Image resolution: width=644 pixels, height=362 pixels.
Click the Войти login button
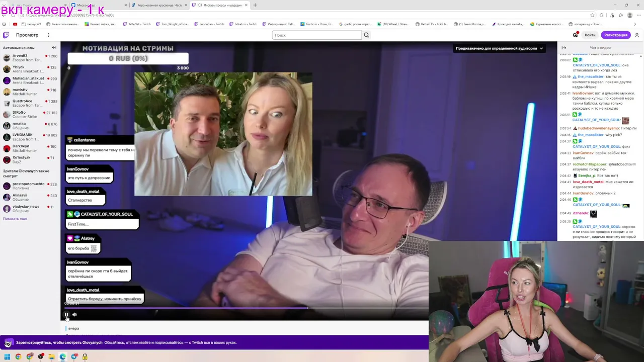590,35
